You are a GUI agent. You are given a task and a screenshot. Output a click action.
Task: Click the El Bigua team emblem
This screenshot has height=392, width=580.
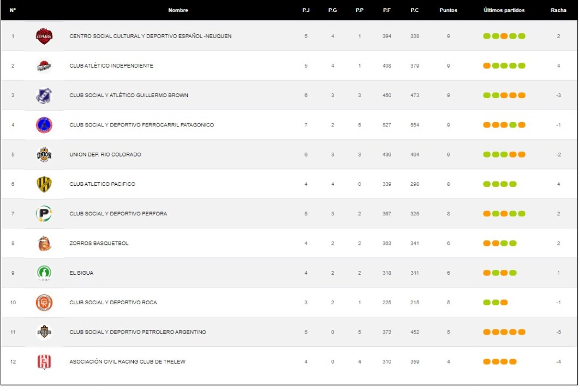tap(44, 273)
